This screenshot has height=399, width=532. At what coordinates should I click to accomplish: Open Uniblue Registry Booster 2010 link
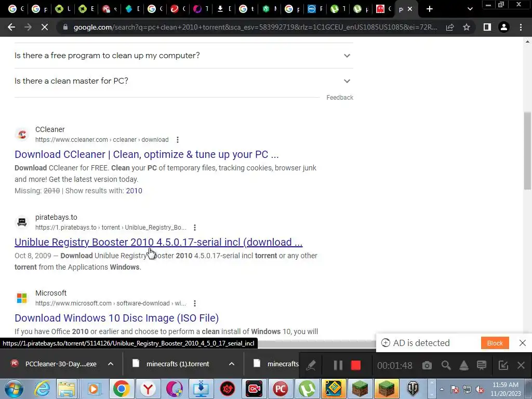(x=158, y=242)
